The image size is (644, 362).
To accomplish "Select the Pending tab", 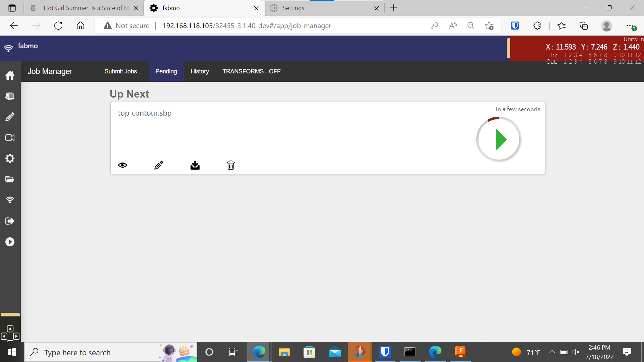I will point(166,71).
